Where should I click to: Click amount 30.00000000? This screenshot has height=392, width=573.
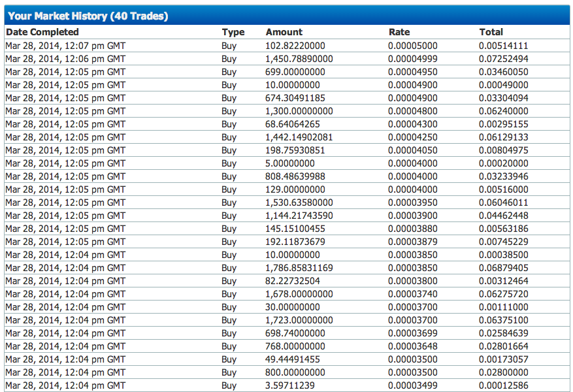(293, 307)
